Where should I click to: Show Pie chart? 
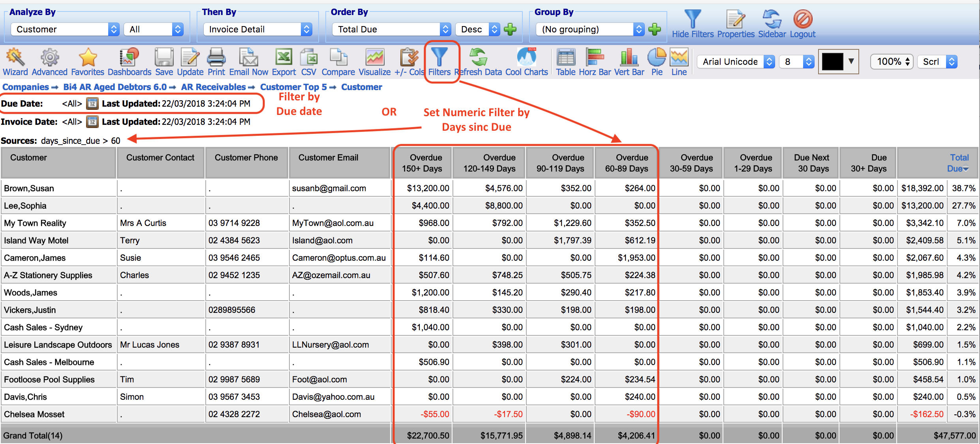point(657,62)
